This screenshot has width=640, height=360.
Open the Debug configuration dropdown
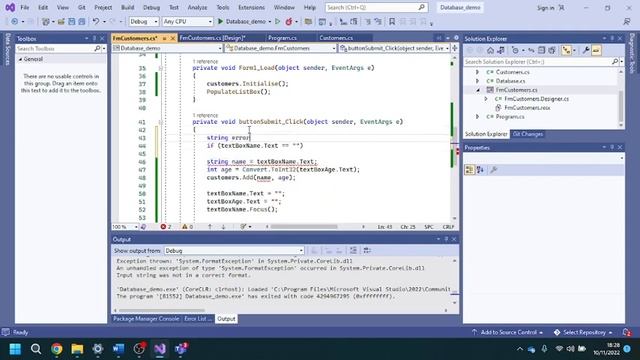[x=144, y=21]
